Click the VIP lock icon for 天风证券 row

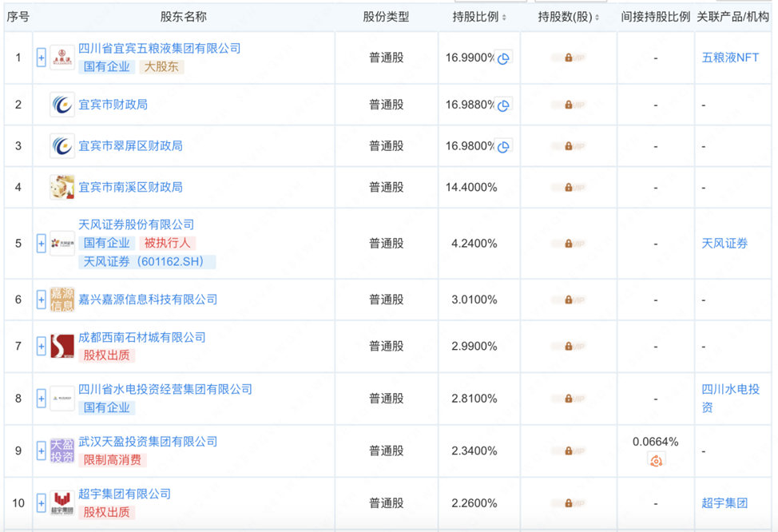tap(569, 244)
